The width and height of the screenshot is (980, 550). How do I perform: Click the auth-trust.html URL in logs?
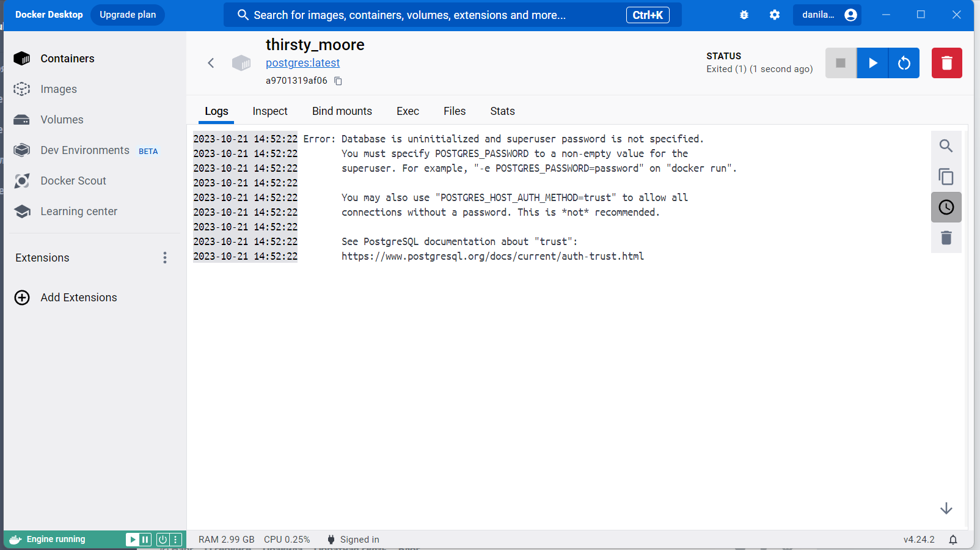click(492, 256)
